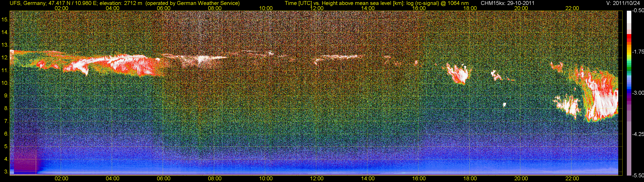Click the 14:00 label on the top time axis
The width and height of the screenshot is (644, 182).
(x=368, y=8)
